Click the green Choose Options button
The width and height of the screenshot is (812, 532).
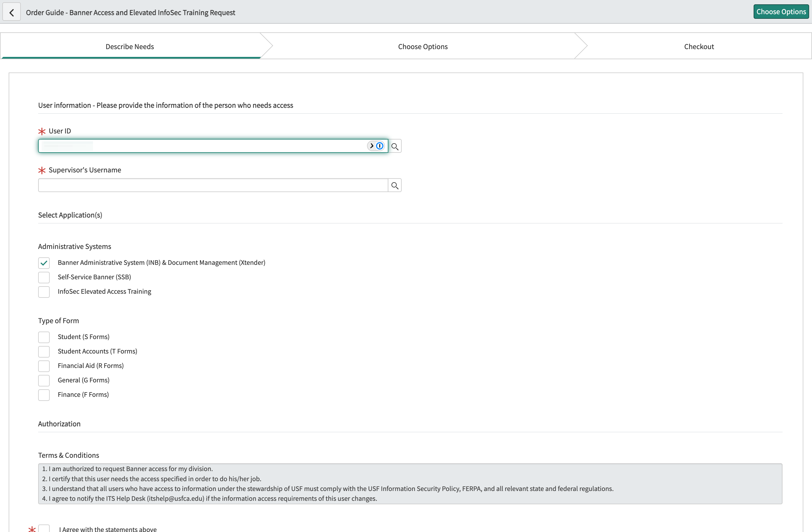[x=781, y=12]
